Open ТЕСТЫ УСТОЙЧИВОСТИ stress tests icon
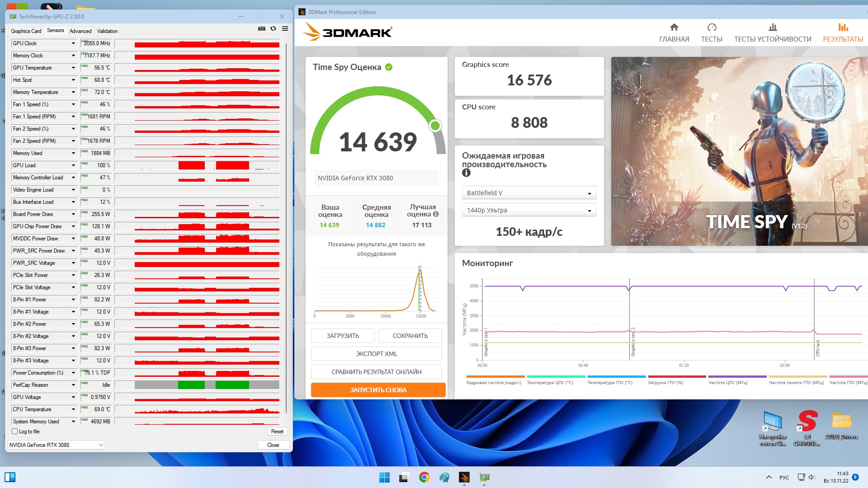 (x=773, y=28)
